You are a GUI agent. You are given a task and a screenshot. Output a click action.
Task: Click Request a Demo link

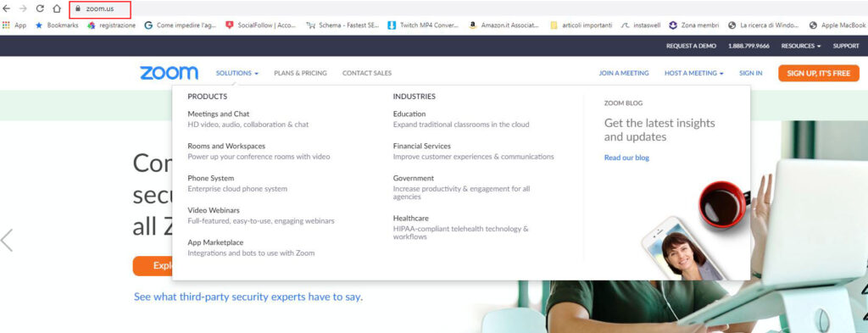pos(691,46)
